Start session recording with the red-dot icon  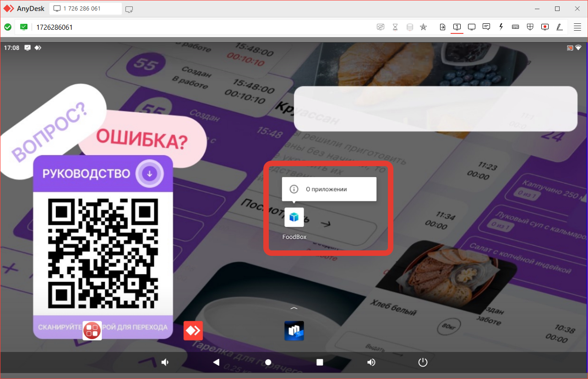[x=545, y=27]
